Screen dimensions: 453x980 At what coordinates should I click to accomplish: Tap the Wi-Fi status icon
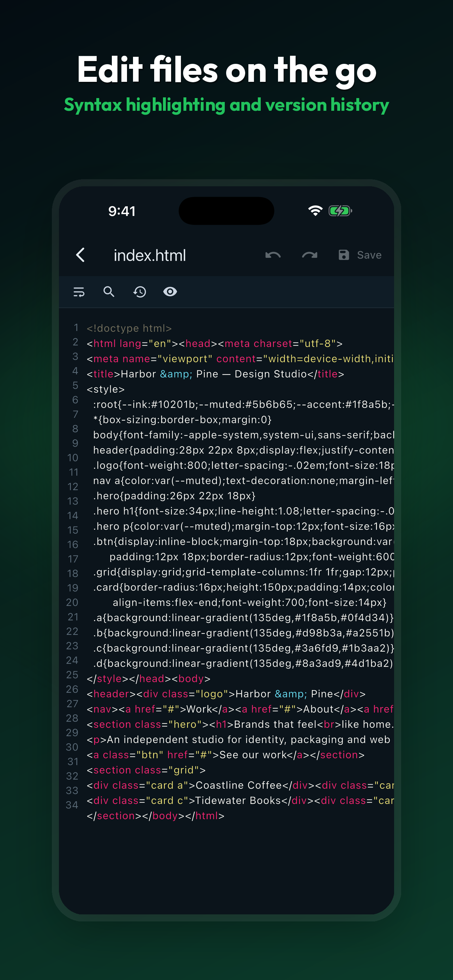[x=315, y=210]
